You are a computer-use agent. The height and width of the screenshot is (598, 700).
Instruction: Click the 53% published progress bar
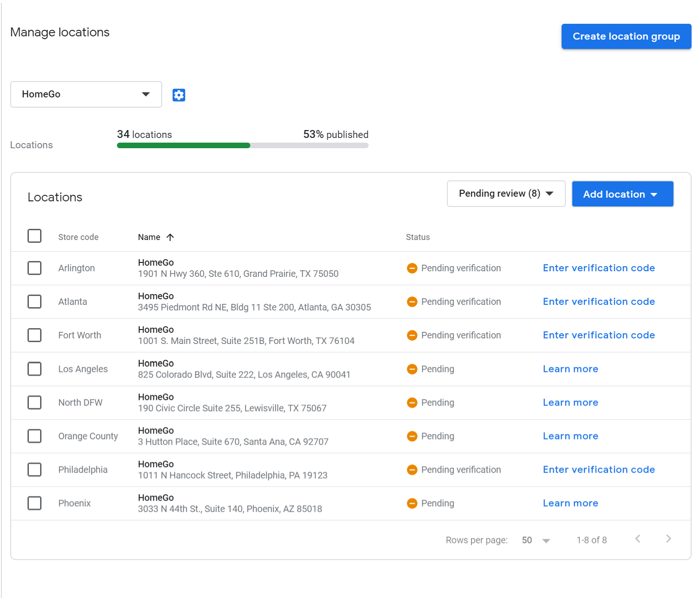(x=242, y=145)
